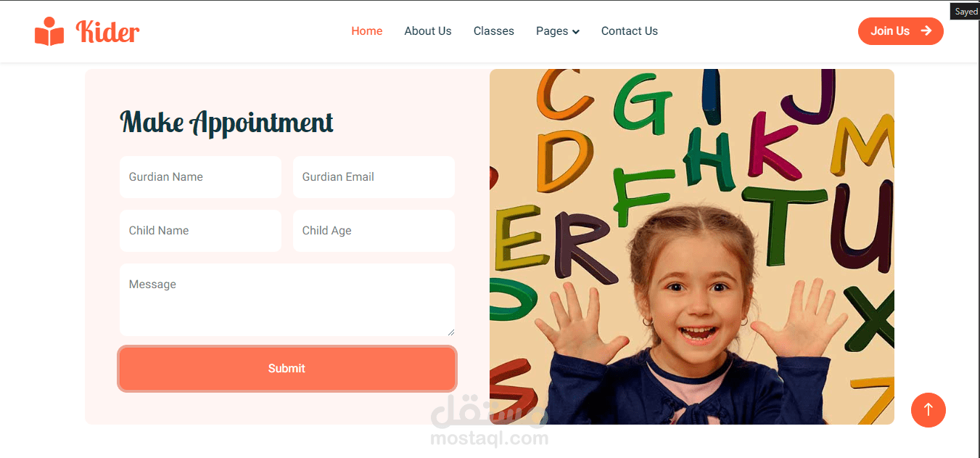Go to the Home nav link
Image resolution: width=980 pixels, height=458 pixels.
click(x=367, y=31)
